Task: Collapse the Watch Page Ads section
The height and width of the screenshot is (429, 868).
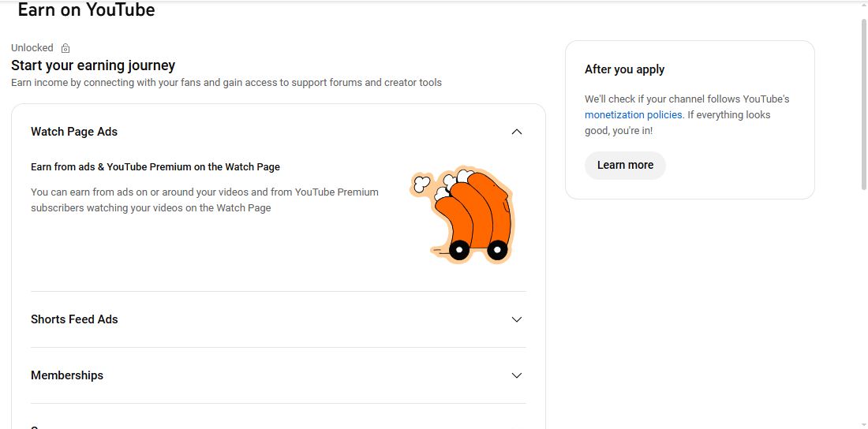Action: coord(517,132)
